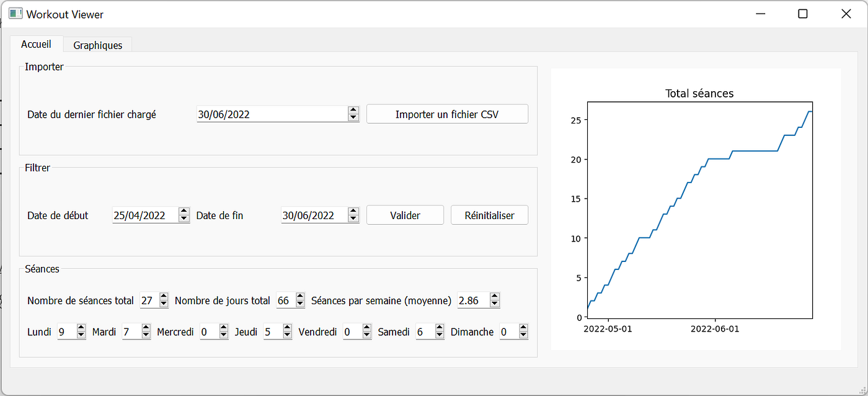This screenshot has height=396, width=868.
Task: Click inside the Mercredi value box
Action: 209,331
